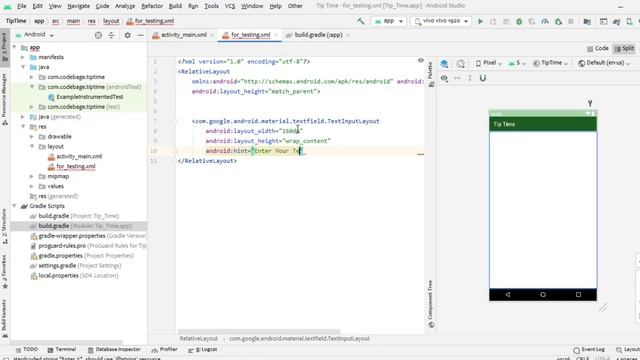Image resolution: width=640 pixels, height=360 pixels.
Task: Open the TODO tool window
Action: click(27, 350)
